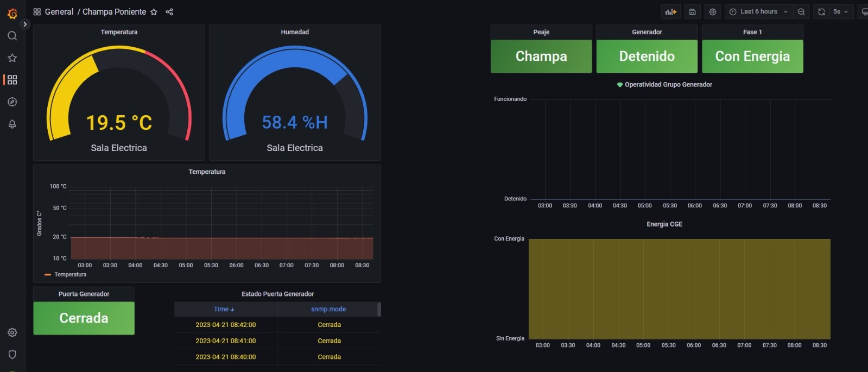Open the Explore compass icon
Viewport: 868px width, 372px height.
coord(12,102)
